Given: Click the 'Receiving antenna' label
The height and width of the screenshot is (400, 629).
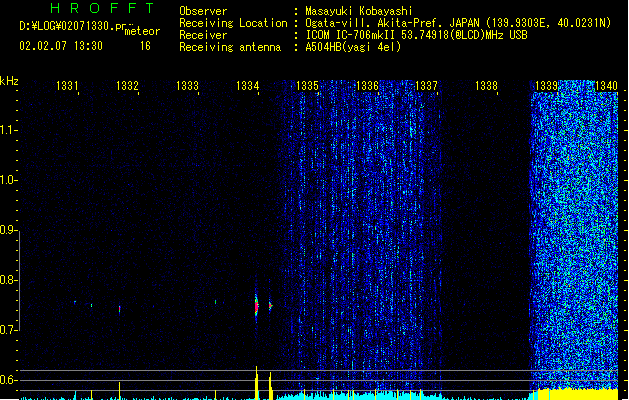Looking at the screenshot, I should point(230,47).
